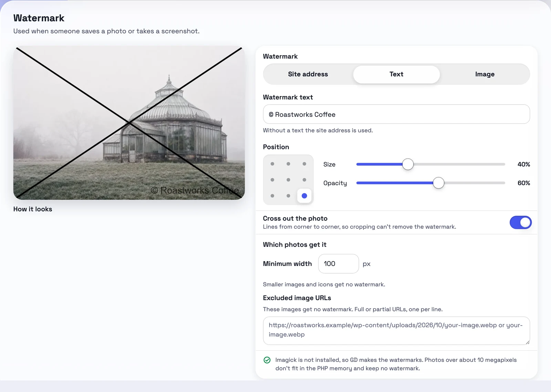Click the Size slider handle

[x=408, y=165]
